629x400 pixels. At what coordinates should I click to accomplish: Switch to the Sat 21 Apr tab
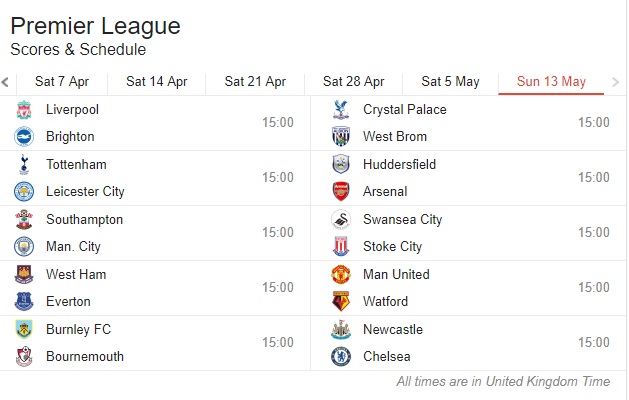255,82
